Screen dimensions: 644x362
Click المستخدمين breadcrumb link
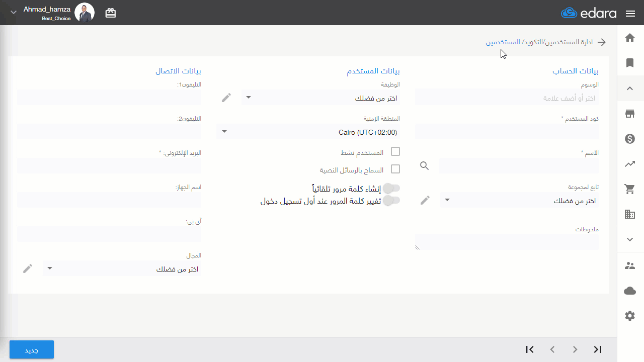[503, 42]
